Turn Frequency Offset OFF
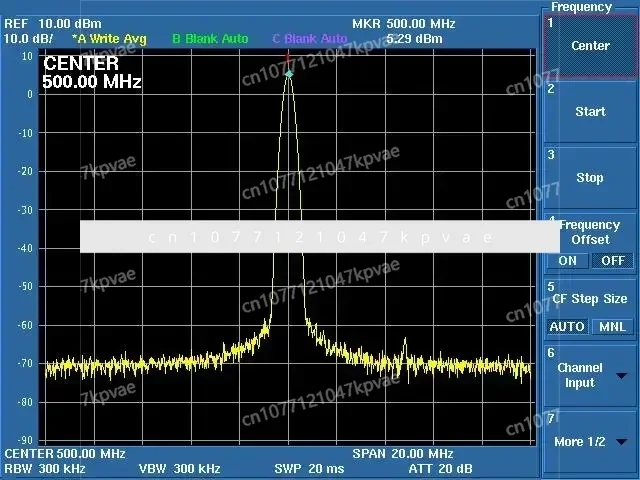640x480 pixels. (x=613, y=261)
